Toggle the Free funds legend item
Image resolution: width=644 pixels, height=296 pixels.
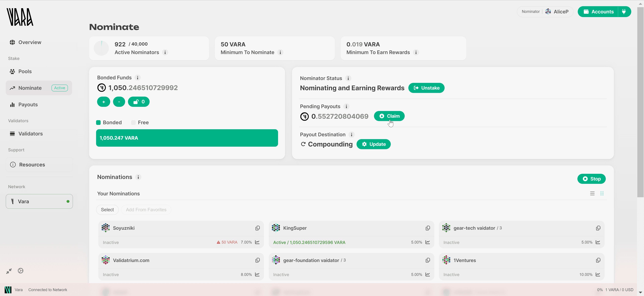[133, 122]
